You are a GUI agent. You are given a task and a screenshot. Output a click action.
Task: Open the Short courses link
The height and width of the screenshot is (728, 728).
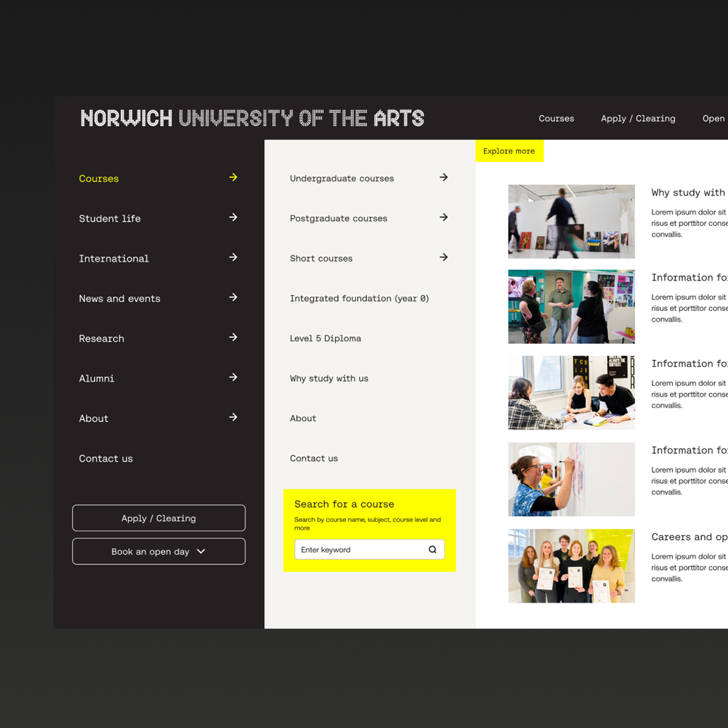point(321,258)
